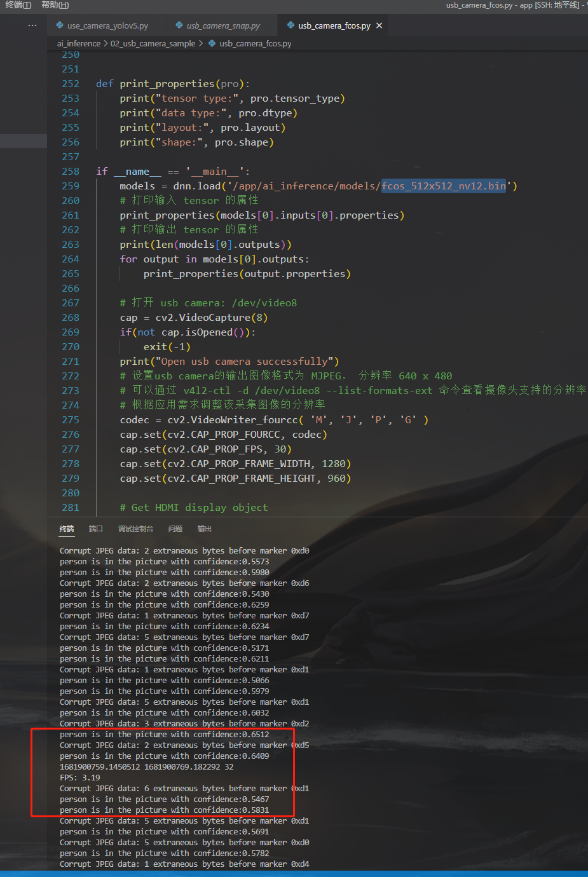Click 'exit(-1)' in line 270
This screenshot has height=877, width=588.
(167, 347)
